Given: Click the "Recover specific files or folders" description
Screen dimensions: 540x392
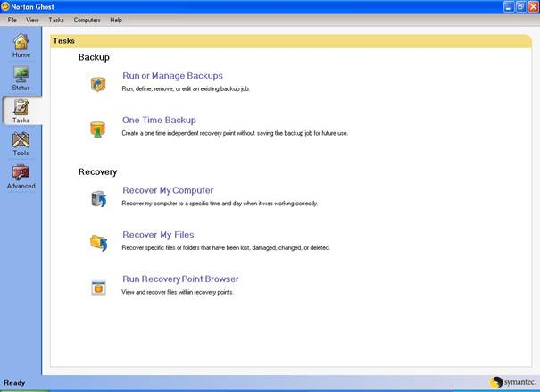Looking at the screenshot, I should point(226,247).
